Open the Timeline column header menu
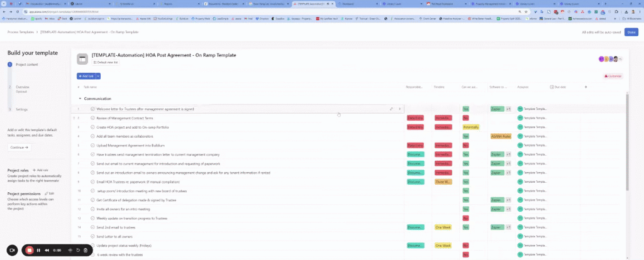Image resolution: width=644 pixels, height=260 pixels. [439, 87]
